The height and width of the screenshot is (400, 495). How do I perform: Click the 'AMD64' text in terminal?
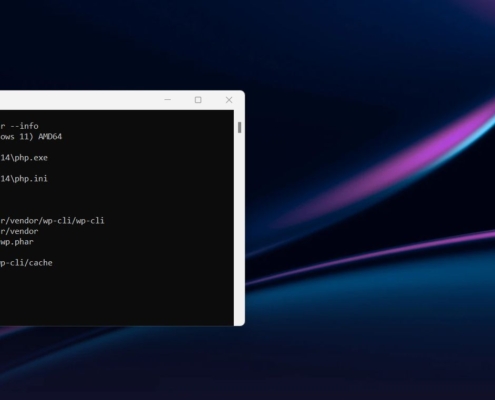(x=50, y=137)
